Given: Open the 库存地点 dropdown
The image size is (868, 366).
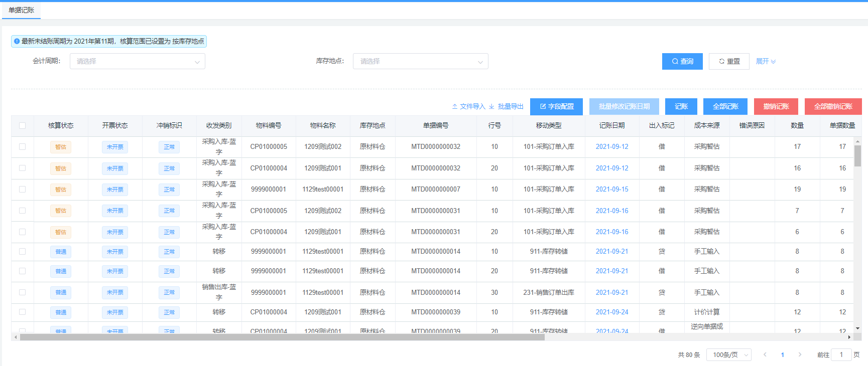Looking at the screenshot, I should pyautogui.click(x=420, y=61).
